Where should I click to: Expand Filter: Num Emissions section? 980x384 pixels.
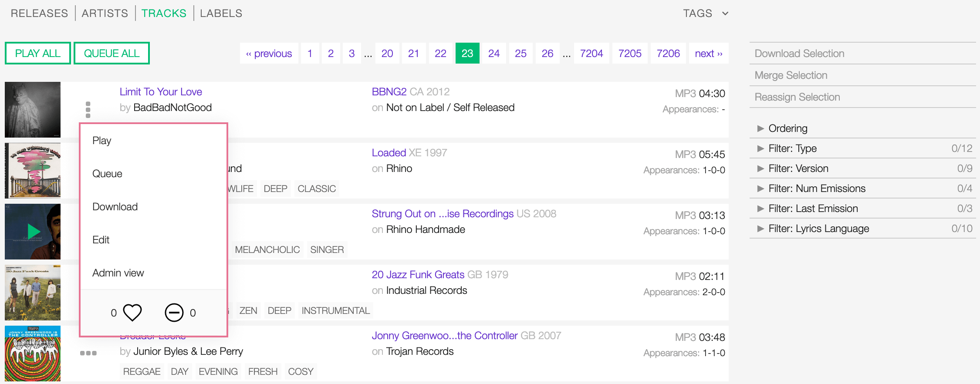tap(862, 189)
